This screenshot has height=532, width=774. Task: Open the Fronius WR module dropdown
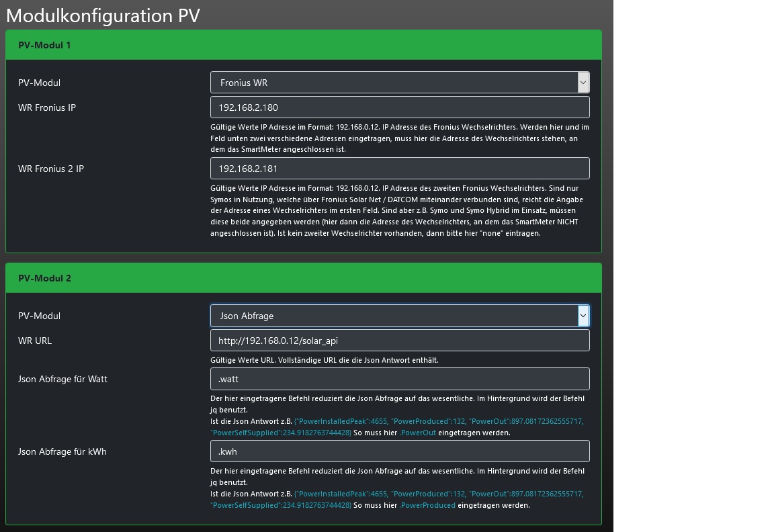click(x=399, y=83)
